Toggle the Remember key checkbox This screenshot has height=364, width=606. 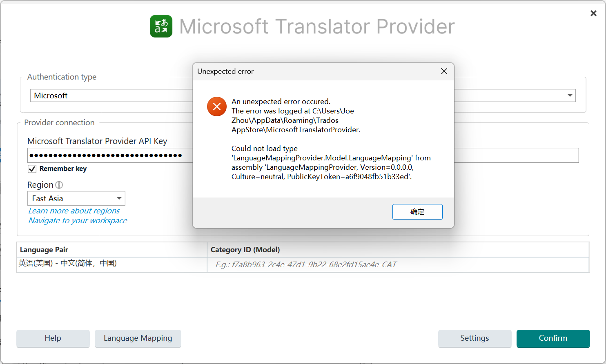point(32,169)
